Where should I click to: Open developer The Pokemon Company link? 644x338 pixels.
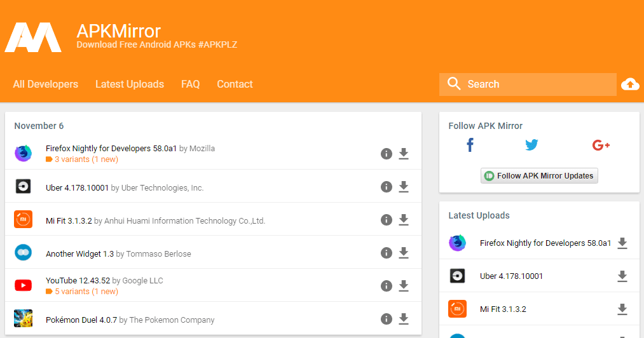pos(172,320)
